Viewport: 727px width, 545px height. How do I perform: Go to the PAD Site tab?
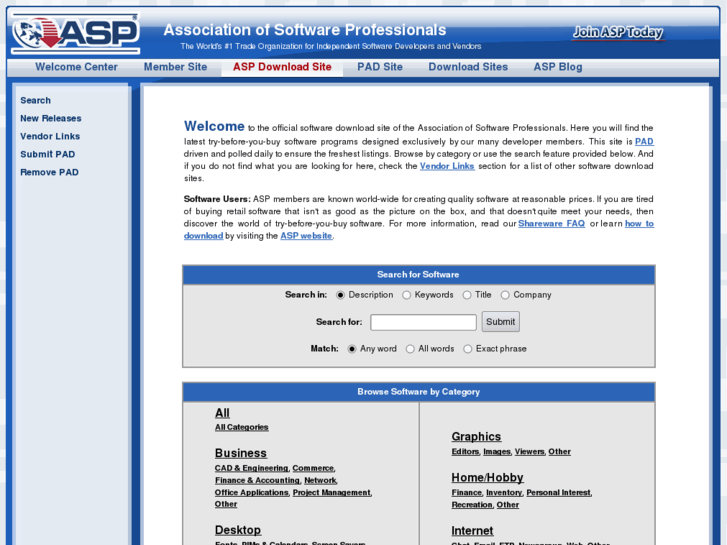pyautogui.click(x=380, y=67)
